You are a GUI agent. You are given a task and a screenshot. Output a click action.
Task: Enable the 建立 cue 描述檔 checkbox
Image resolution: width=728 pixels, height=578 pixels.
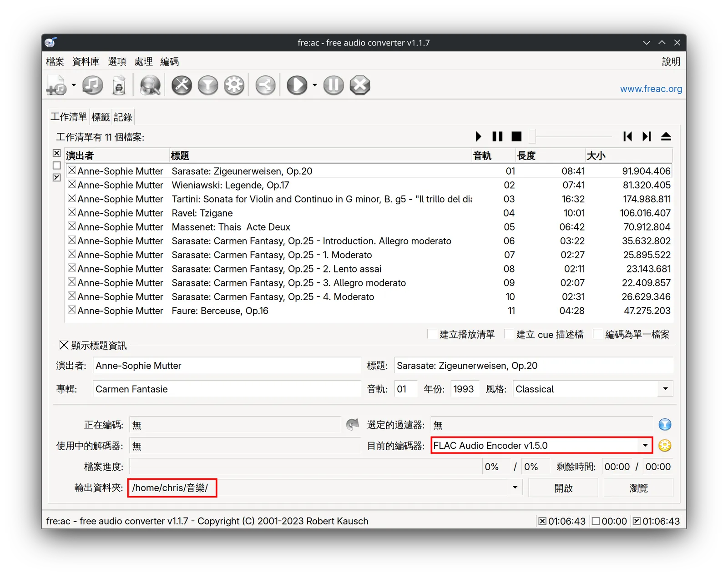[509, 334]
